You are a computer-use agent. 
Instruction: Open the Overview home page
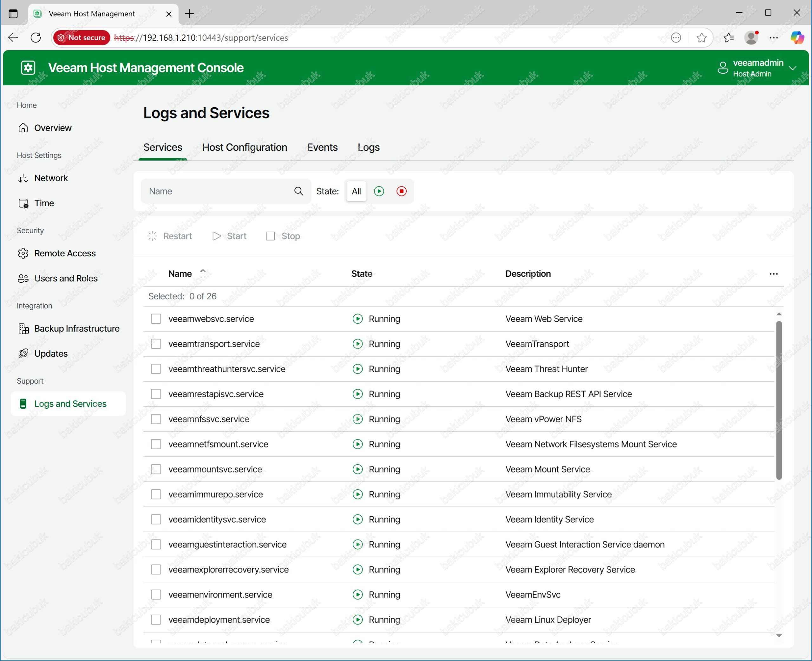point(45,128)
